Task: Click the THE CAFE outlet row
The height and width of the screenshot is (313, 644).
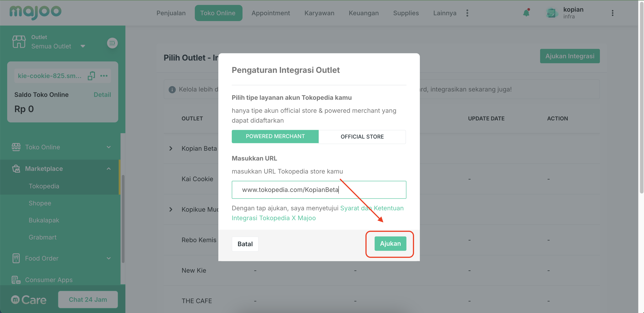Action: 382,301
